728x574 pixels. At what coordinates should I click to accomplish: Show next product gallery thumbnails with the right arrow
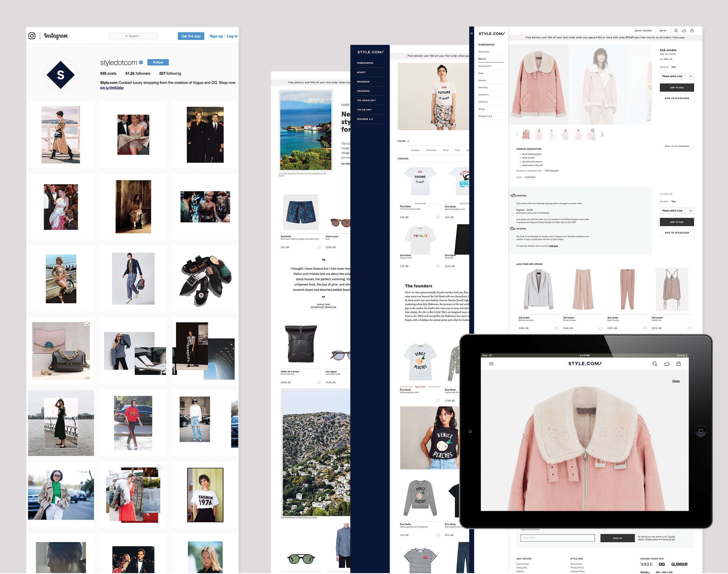[x=602, y=135]
